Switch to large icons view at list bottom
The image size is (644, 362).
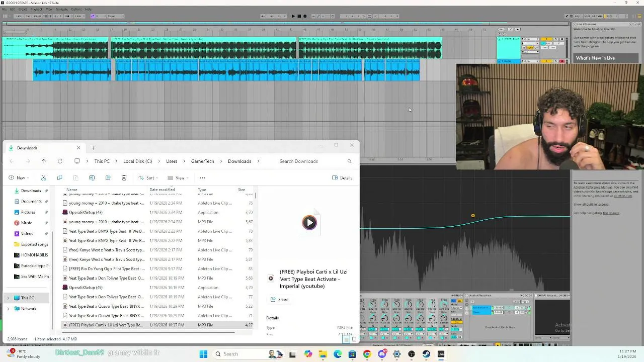354,339
